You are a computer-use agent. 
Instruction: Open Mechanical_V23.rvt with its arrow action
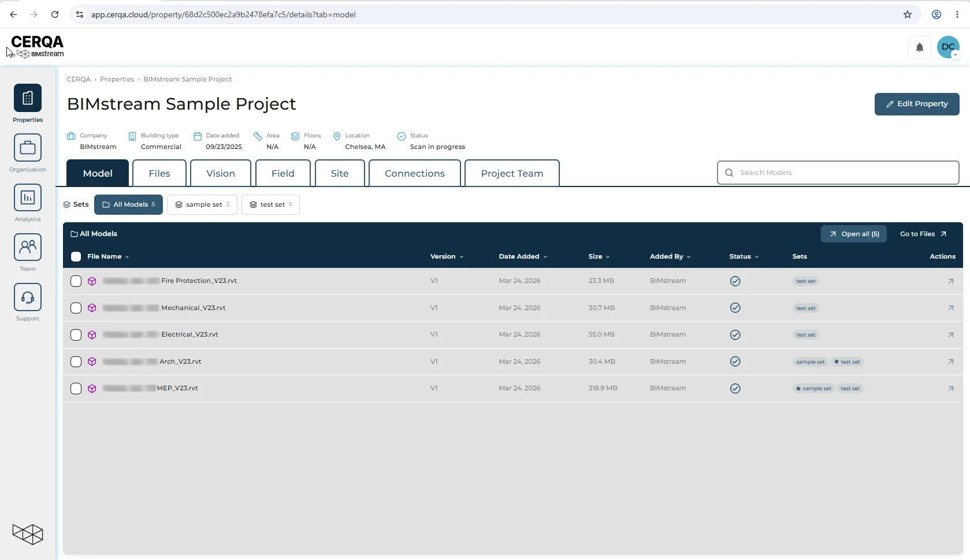tap(951, 308)
